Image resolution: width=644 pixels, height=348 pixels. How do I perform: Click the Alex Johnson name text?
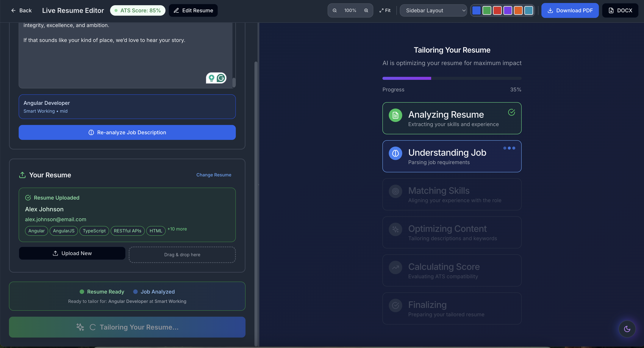pos(44,209)
